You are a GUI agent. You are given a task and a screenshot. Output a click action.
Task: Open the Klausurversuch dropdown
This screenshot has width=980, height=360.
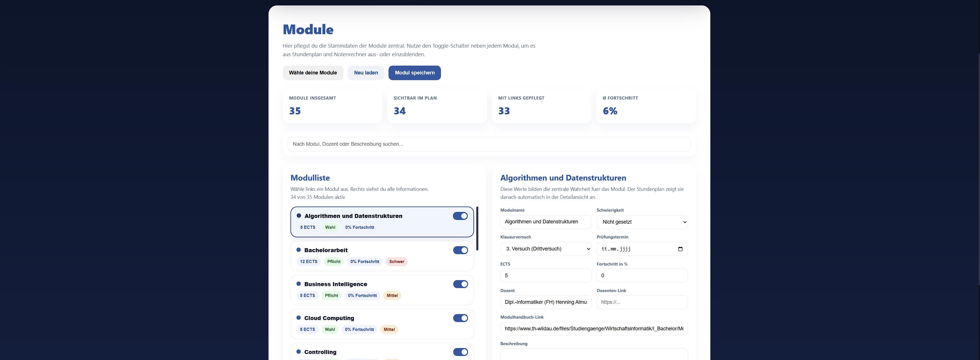[x=546, y=249]
